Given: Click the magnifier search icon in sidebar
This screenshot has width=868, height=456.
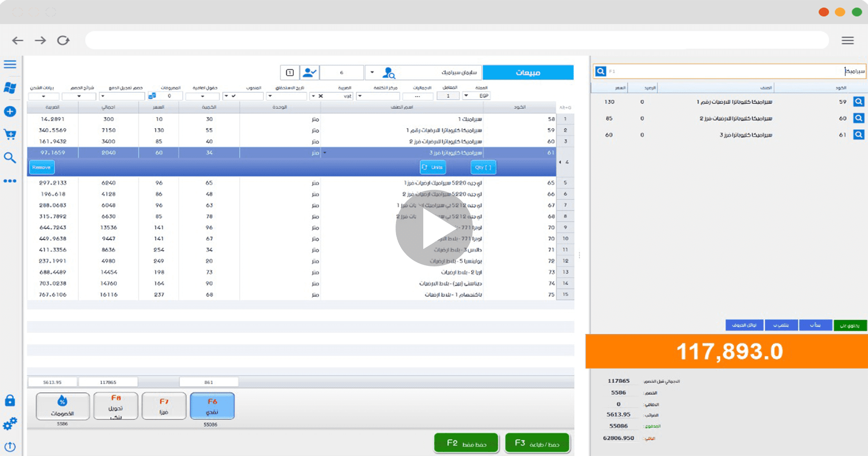Looking at the screenshot, I should point(10,158).
